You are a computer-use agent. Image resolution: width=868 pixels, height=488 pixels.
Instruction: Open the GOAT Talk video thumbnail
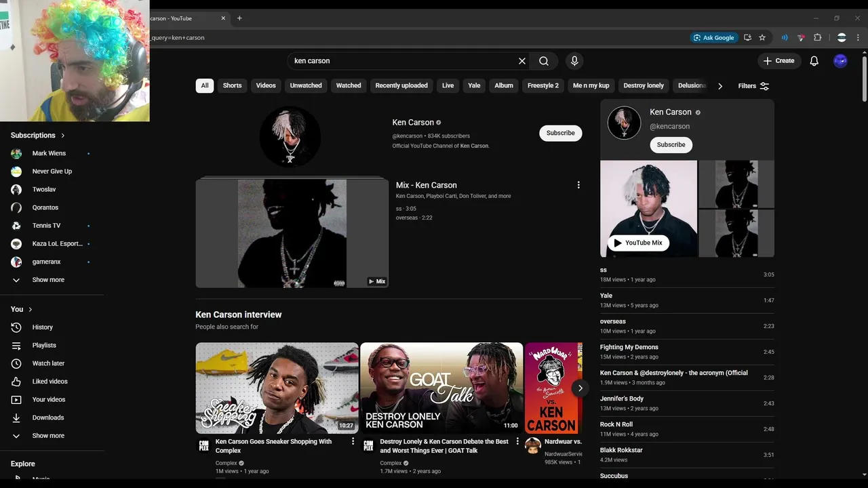[x=441, y=388]
